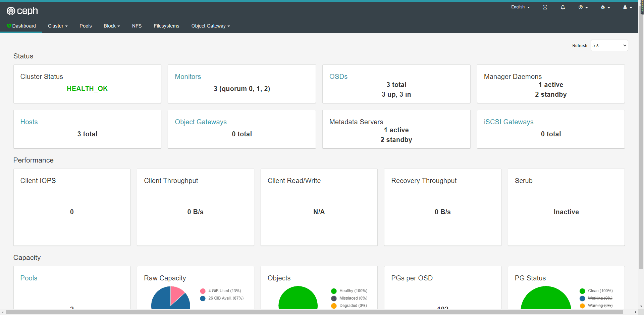Screen dimensions: 644x315
Task: Expand the Block menu
Action: click(x=112, y=26)
